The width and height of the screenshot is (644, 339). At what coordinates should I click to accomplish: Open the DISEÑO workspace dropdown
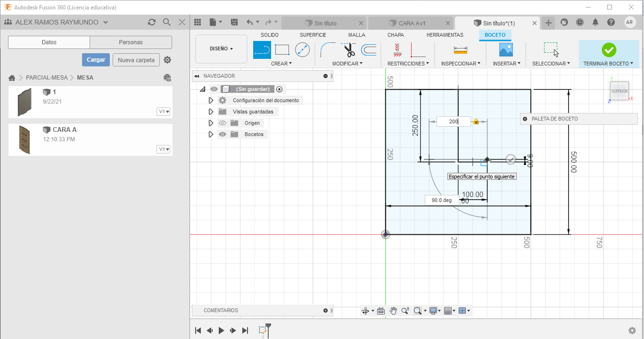(221, 48)
